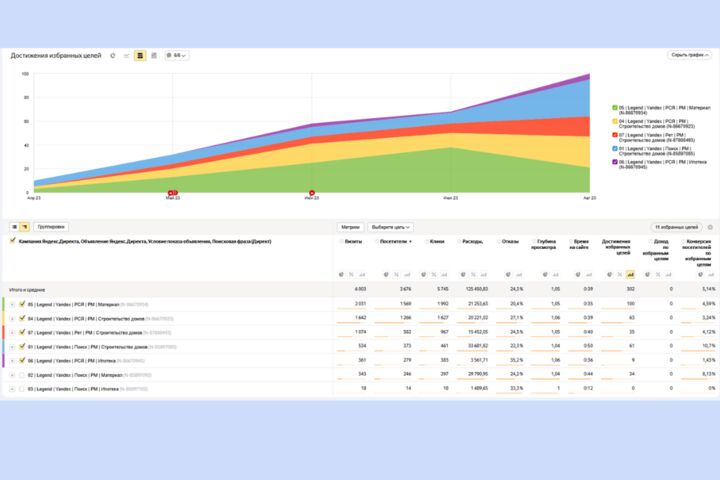Select the tree view icon next to Группировки

[x=24, y=227]
